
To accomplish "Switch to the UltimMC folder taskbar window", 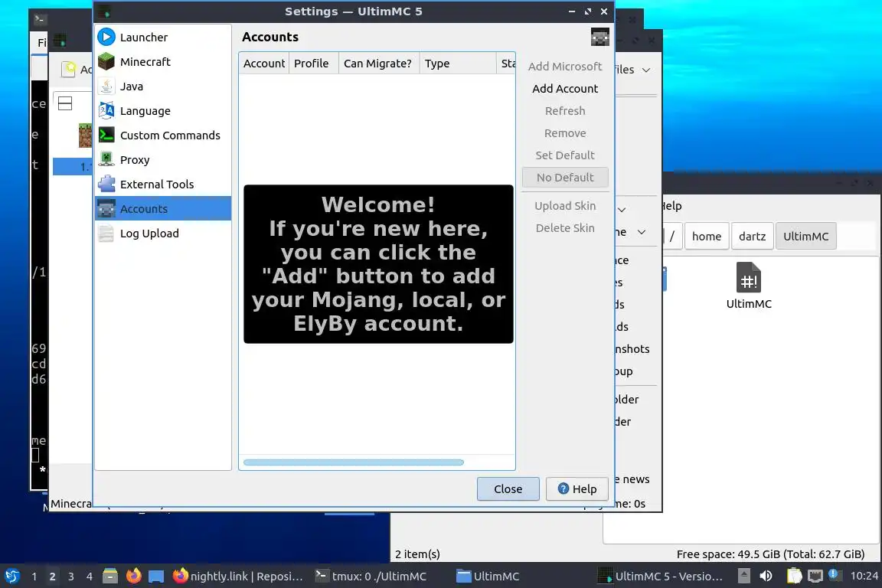I will tap(488, 577).
